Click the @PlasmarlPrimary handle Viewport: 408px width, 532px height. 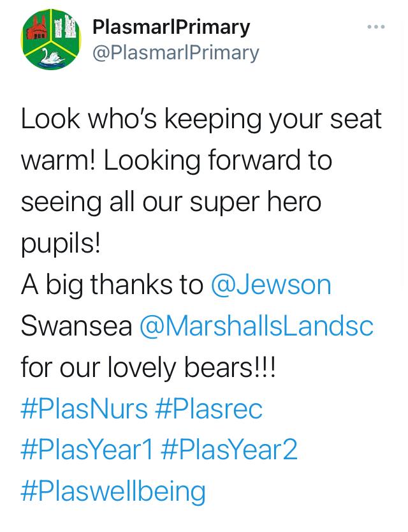[176, 52]
